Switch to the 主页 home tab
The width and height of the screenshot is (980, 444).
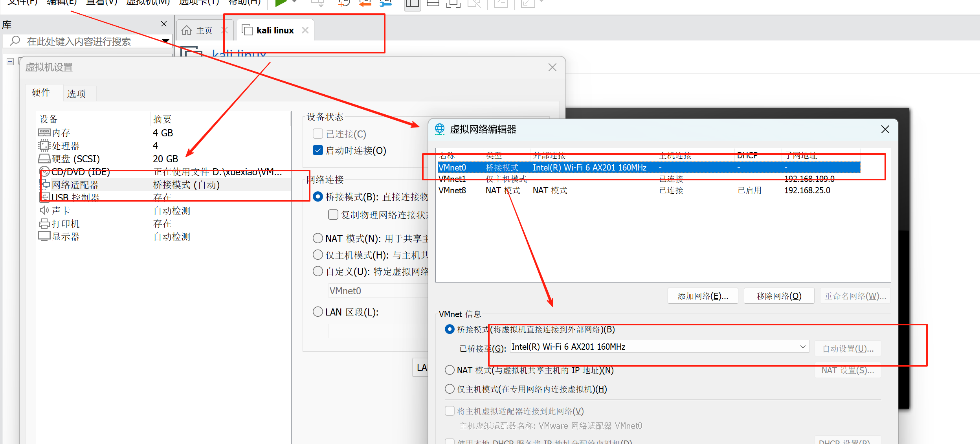[204, 30]
